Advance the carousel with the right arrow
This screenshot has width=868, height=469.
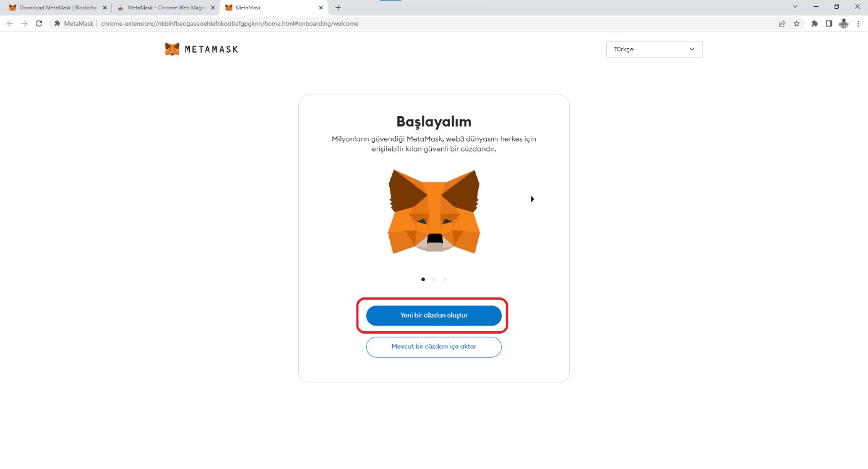tap(532, 199)
